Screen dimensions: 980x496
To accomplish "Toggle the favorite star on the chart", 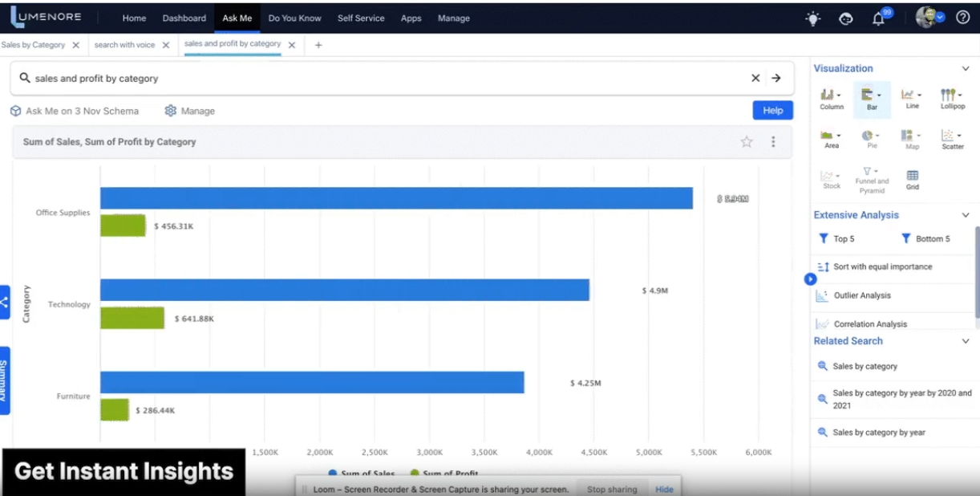I will point(747,141).
